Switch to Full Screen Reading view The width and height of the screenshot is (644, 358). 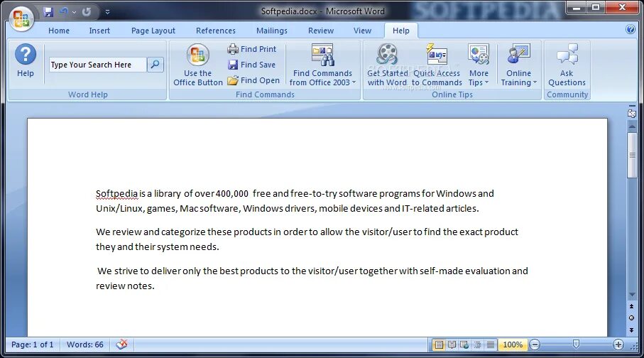[x=452, y=345]
